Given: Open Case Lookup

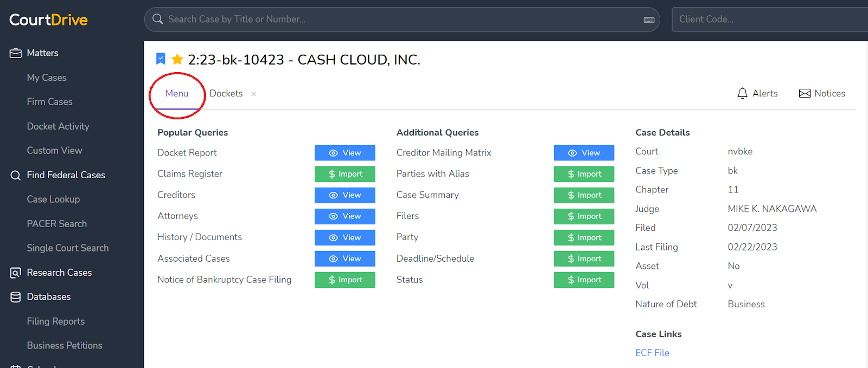Looking at the screenshot, I should coord(53,199).
